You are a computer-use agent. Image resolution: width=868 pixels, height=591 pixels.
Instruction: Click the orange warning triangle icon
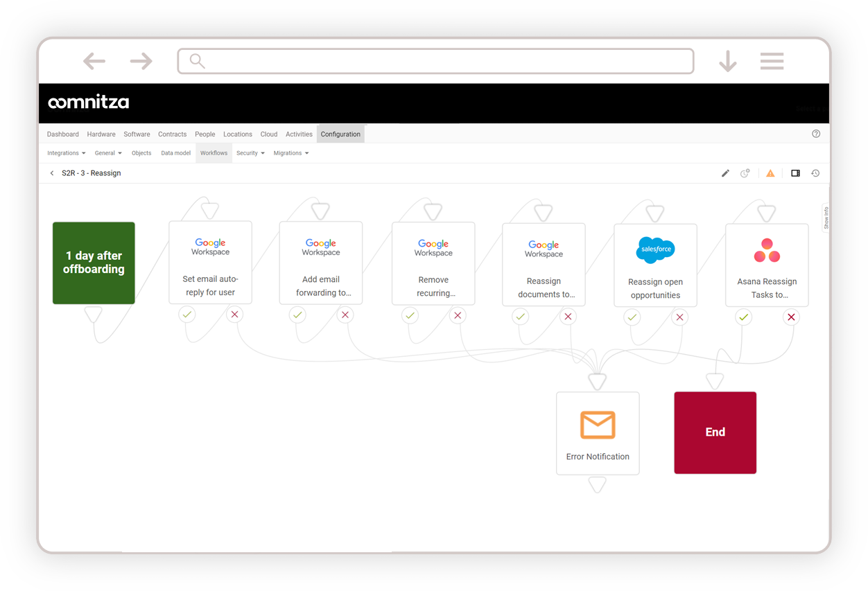click(770, 173)
